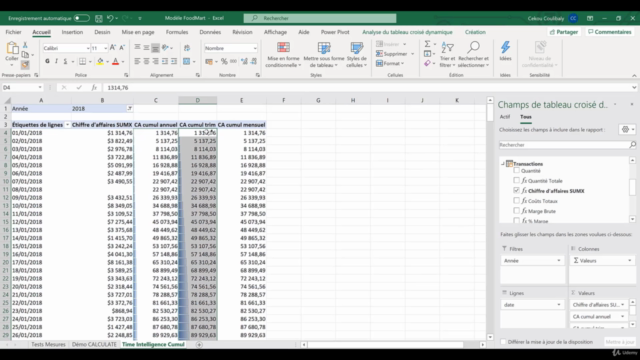Check the Quantité field checkbox
The image size is (640, 360).
coord(516,171)
